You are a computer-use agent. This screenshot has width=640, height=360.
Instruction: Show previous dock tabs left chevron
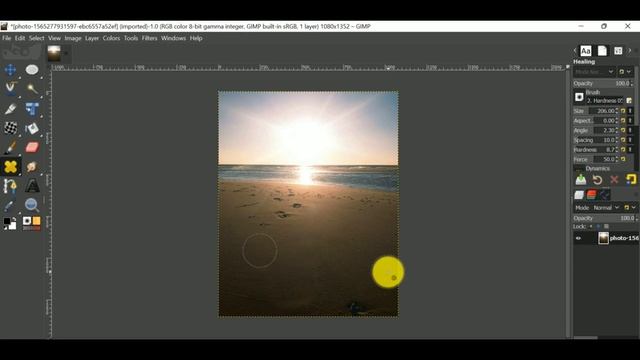(575, 51)
